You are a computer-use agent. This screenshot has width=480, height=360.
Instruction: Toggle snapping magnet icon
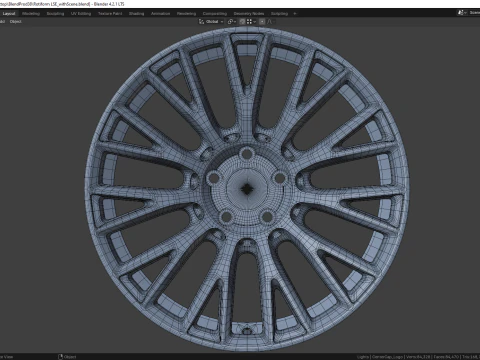tap(242, 22)
